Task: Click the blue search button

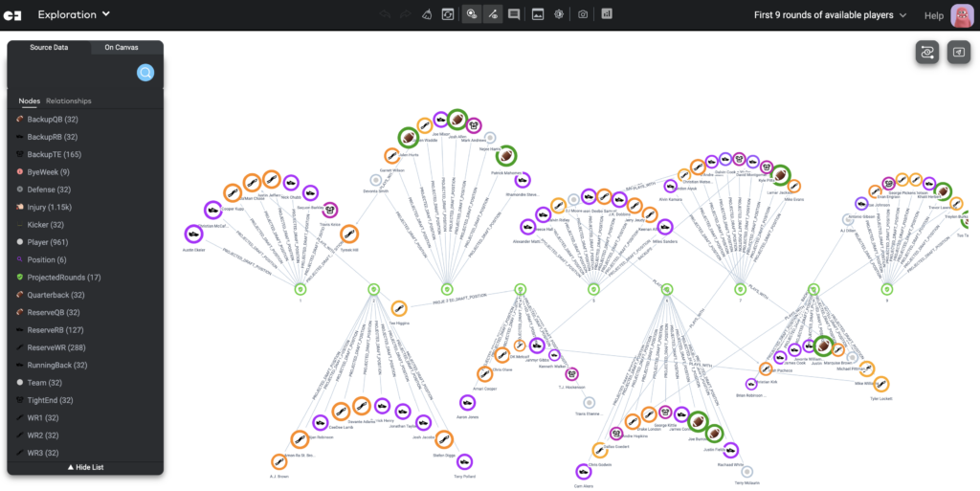Action: [x=145, y=73]
